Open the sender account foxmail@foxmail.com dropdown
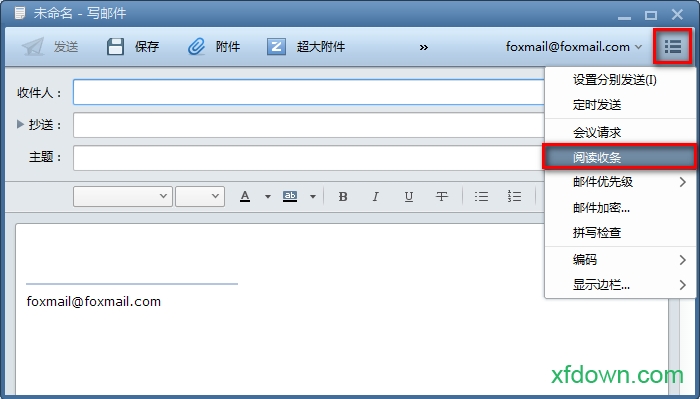 [574, 47]
